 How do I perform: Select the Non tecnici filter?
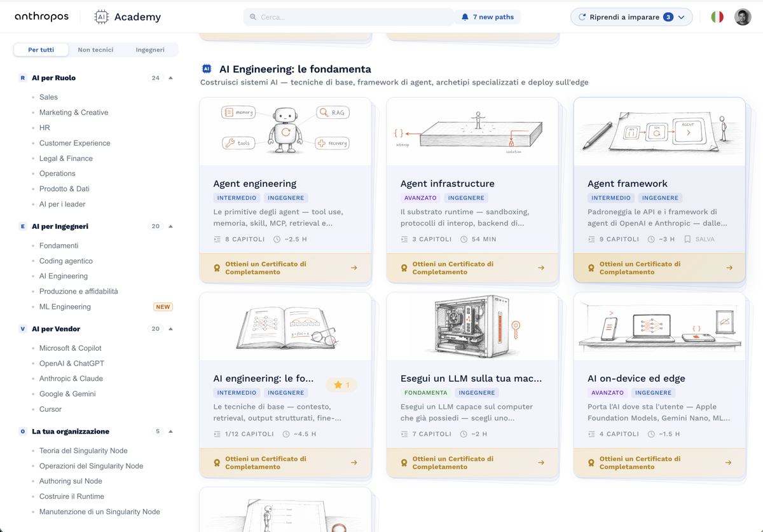pos(95,50)
